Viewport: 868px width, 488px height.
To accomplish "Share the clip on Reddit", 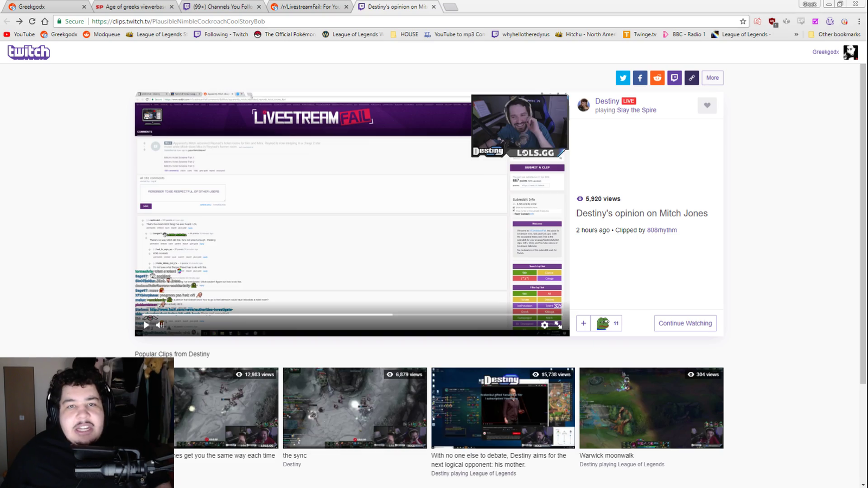I will 658,78.
